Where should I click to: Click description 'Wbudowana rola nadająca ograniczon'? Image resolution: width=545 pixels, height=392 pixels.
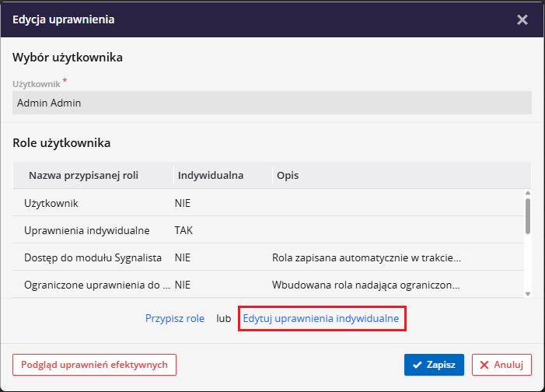[365, 285]
